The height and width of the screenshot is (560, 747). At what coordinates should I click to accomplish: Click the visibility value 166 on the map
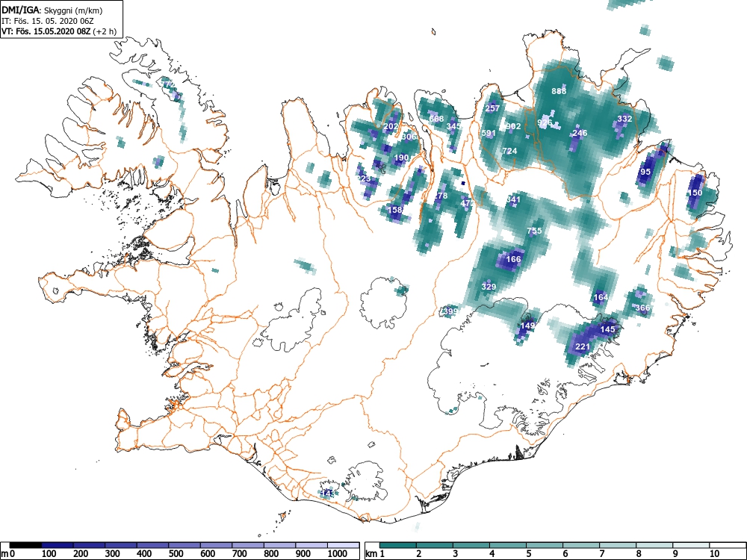pyautogui.click(x=513, y=259)
